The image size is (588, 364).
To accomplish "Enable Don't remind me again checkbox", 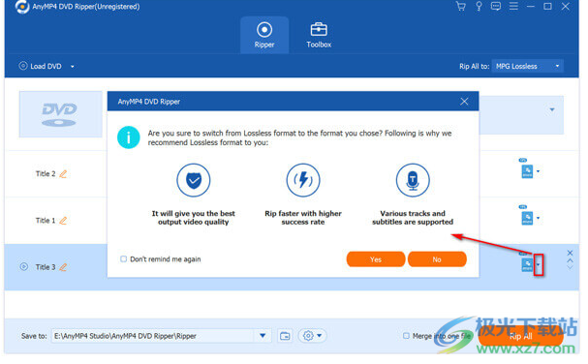I will [x=123, y=259].
